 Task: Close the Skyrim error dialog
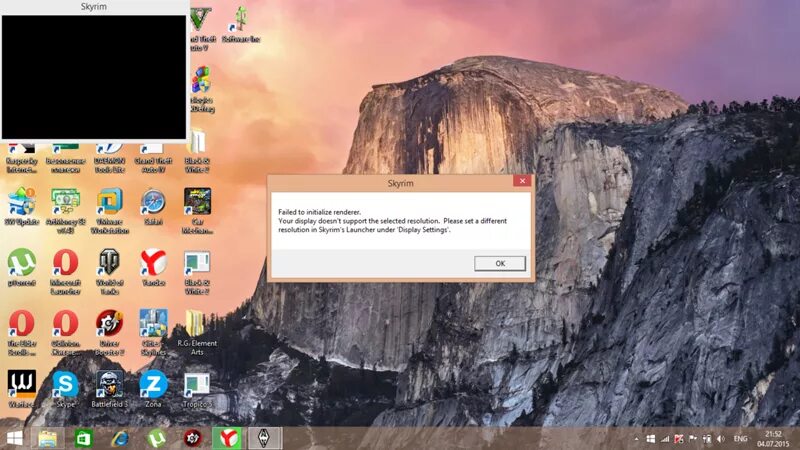coord(522,181)
